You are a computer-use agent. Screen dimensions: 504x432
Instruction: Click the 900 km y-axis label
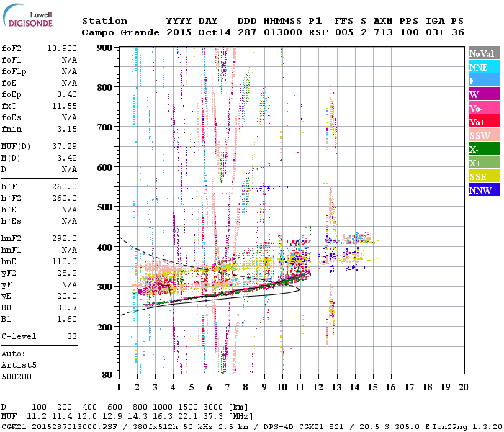pos(104,48)
